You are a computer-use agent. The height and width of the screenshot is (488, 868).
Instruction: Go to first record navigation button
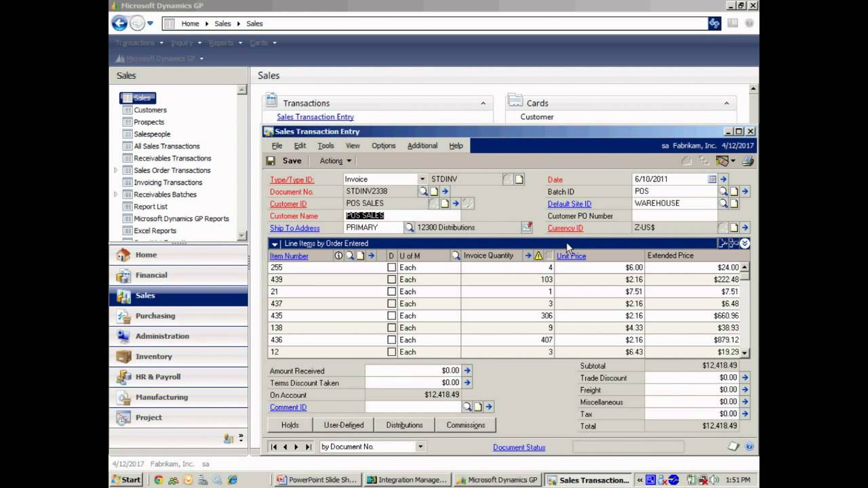[x=274, y=447]
